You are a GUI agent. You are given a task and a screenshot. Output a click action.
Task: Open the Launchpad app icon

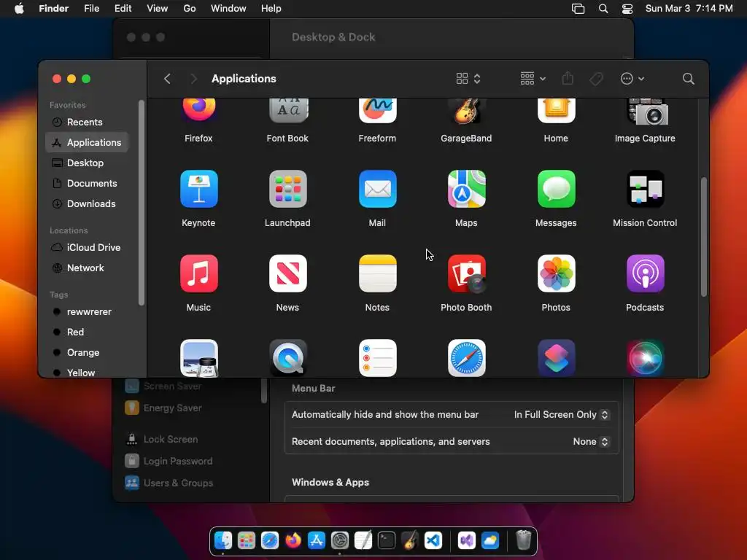click(287, 189)
